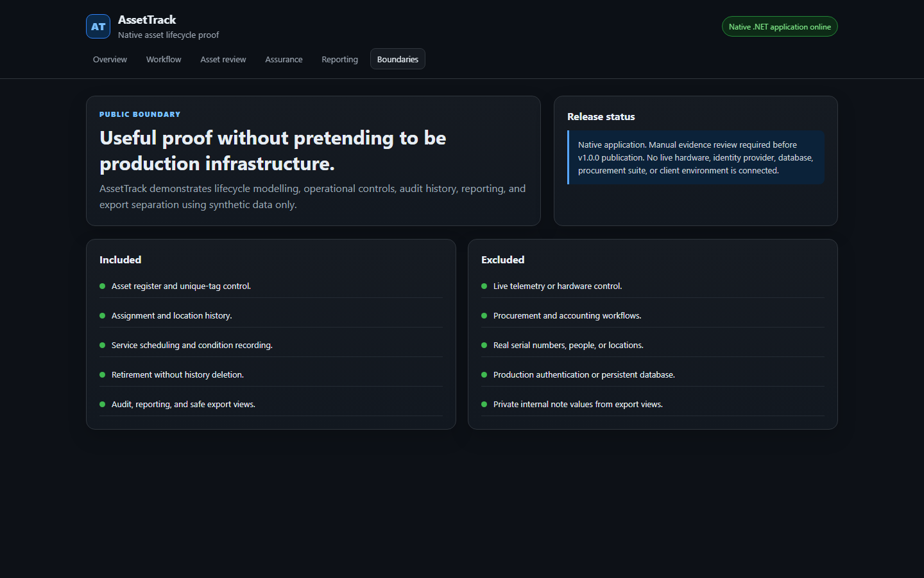The width and height of the screenshot is (924, 578).
Task: Click the Native .NET application online badge
Action: pos(780,26)
